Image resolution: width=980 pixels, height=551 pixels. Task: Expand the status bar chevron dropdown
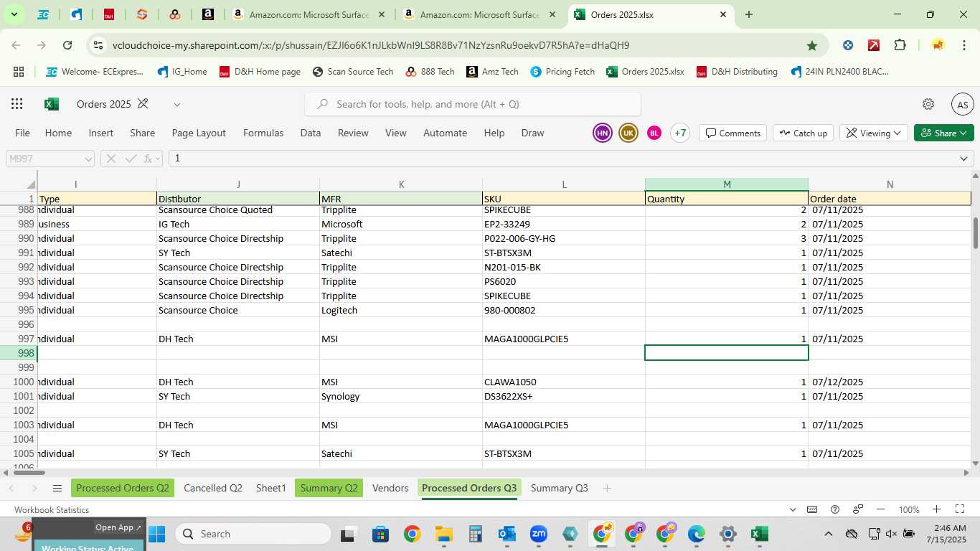point(793,509)
